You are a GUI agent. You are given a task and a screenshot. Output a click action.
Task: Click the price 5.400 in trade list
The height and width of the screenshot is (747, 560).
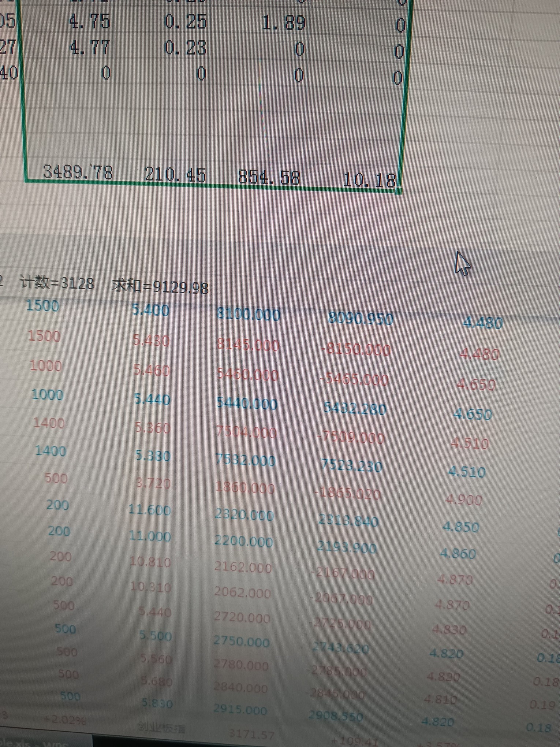151,311
